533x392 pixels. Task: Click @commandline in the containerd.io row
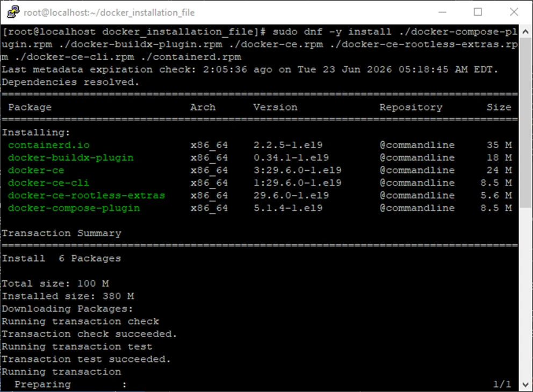click(417, 145)
